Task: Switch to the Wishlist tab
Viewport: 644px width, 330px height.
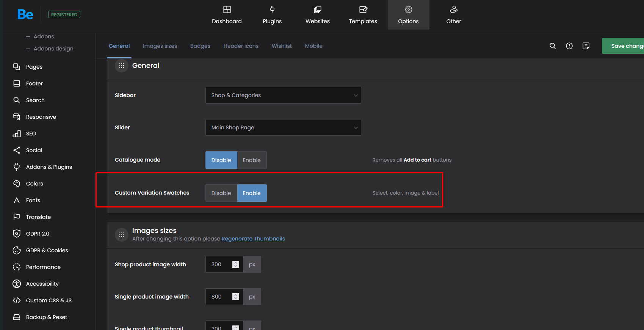Action: click(282, 46)
